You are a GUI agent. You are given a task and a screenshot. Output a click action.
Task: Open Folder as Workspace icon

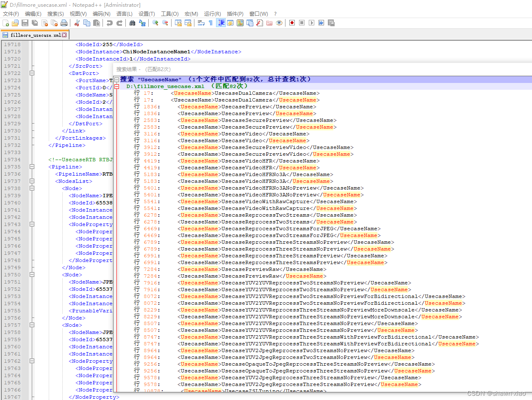pos(269,23)
